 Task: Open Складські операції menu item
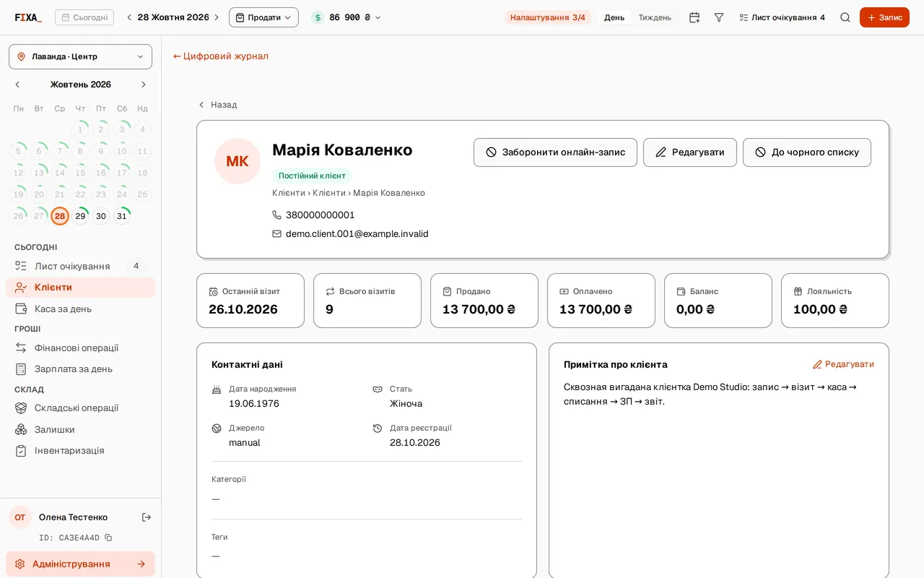point(80,407)
